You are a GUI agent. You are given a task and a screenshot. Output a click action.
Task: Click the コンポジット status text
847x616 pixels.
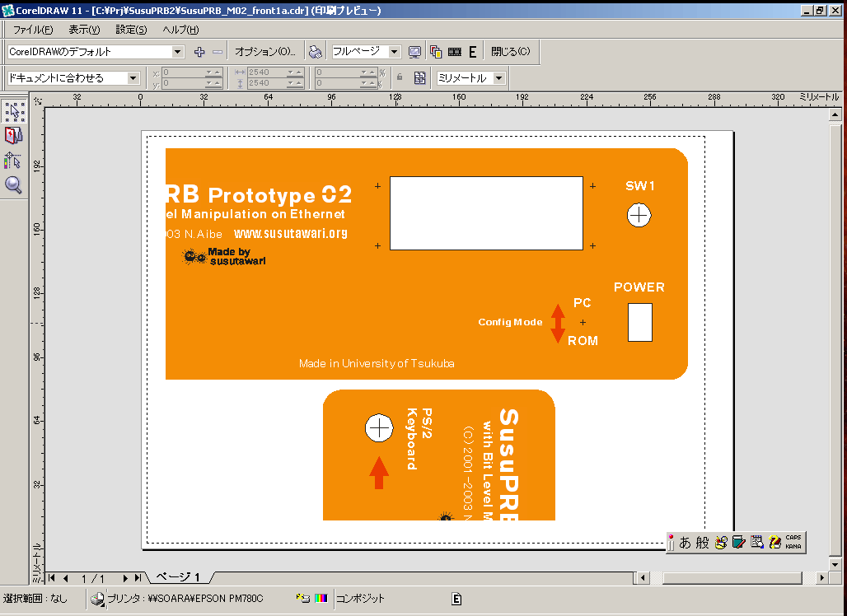tap(360, 598)
